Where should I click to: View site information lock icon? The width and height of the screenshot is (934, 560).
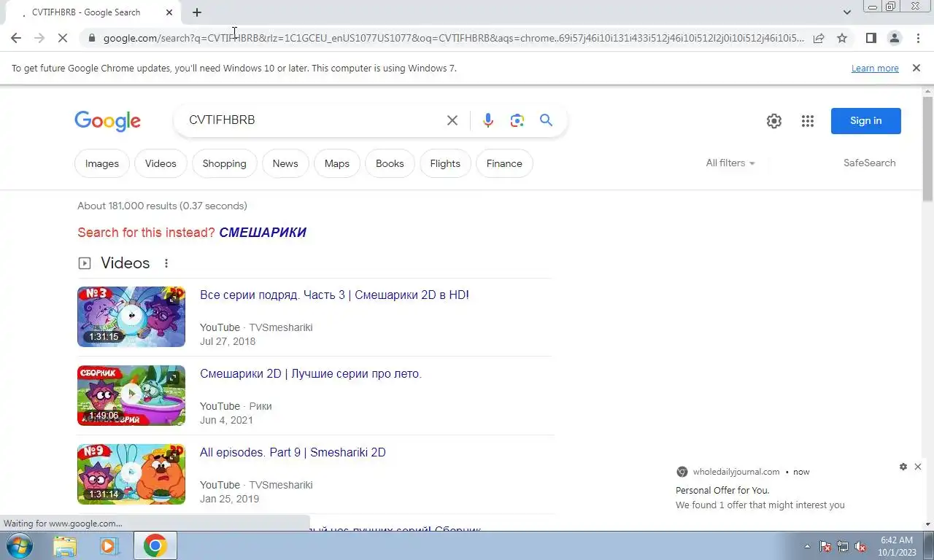90,38
